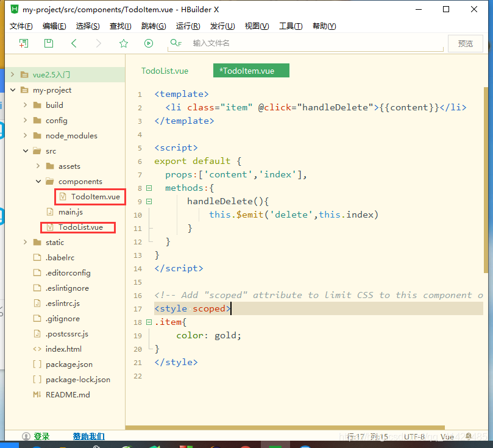Screen dimensions: 493x448
Task: Click the forward navigation arrow icon
Action: click(x=98, y=43)
